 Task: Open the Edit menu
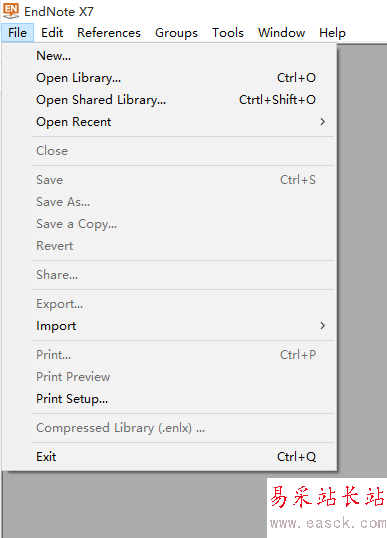tap(52, 33)
